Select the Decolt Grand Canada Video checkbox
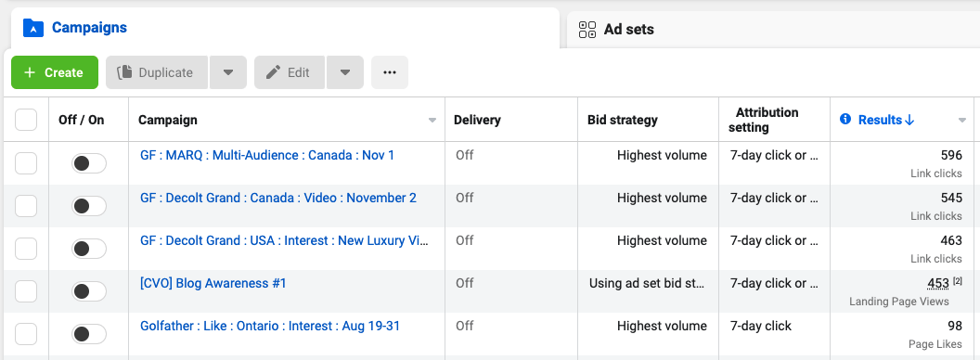Image resolution: width=980 pixels, height=360 pixels. coord(26,206)
